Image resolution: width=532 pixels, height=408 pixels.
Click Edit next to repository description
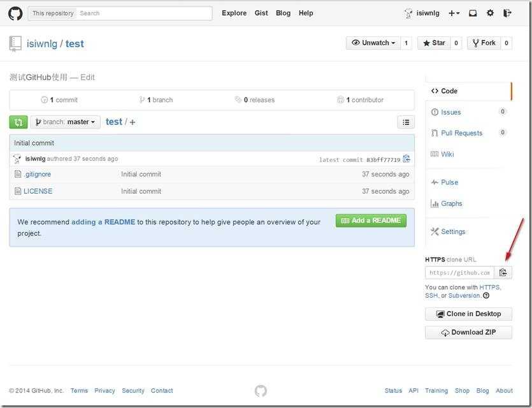(x=87, y=77)
